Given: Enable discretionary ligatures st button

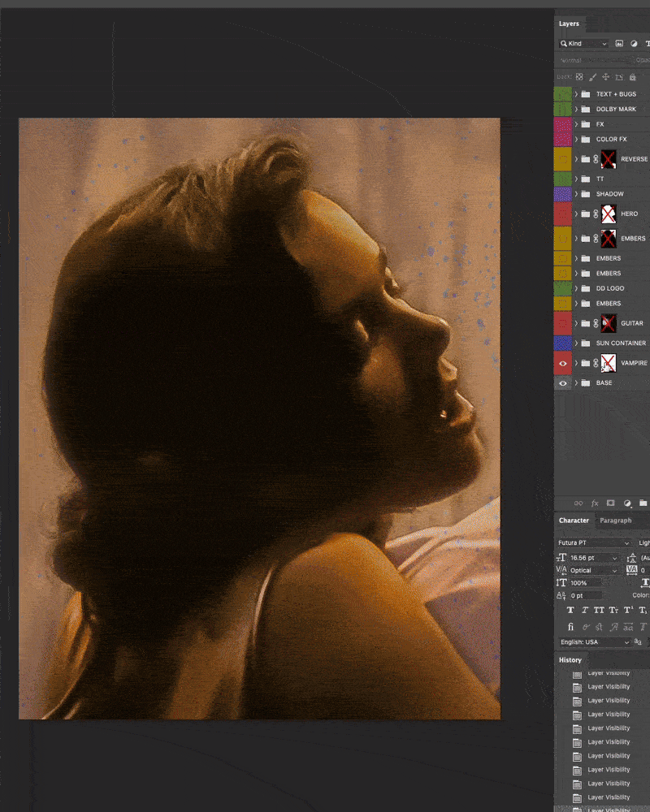Looking at the screenshot, I should coord(599,627).
